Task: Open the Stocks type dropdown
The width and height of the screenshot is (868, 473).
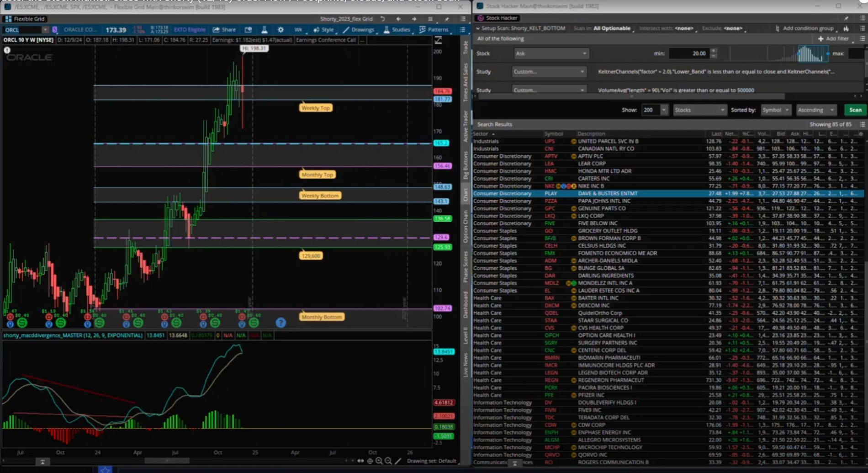Action: point(699,110)
